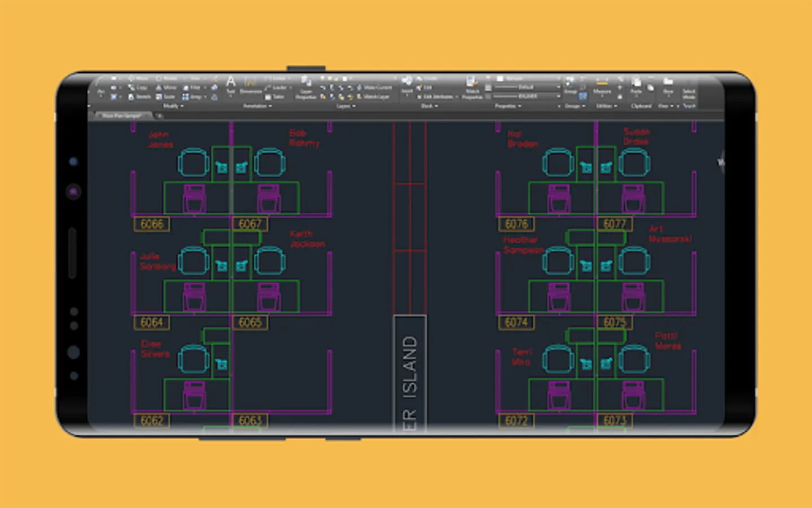
Task: Click the Match Layer button
Action: [373, 97]
